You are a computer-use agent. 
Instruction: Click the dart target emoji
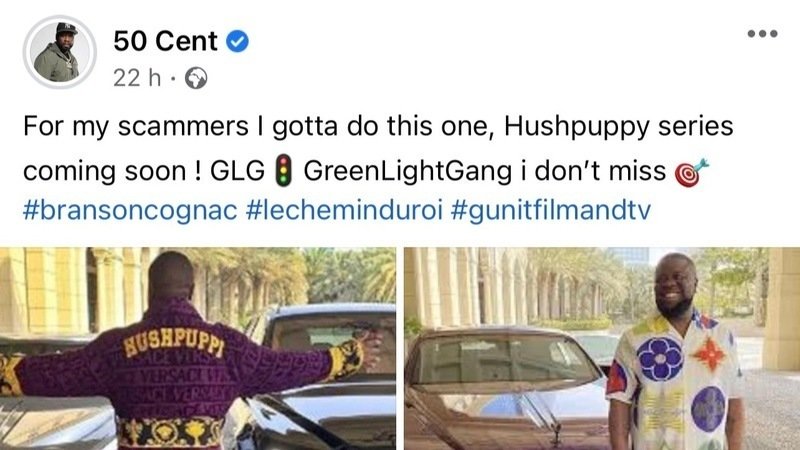(x=691, y=172)
